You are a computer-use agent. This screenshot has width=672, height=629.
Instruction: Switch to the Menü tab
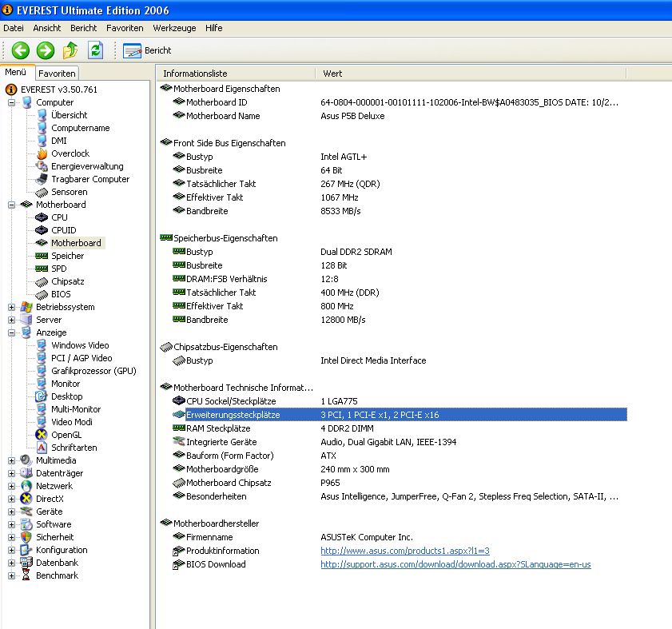coord(16,72)
